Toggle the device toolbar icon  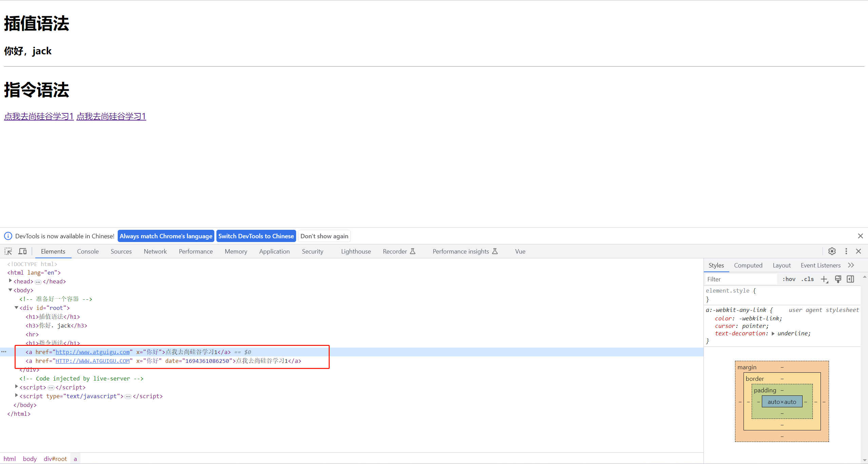23,252
